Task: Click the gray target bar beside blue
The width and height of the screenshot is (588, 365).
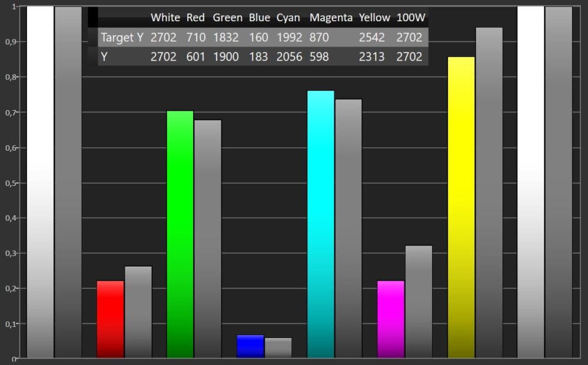Action: click(278, 348)
